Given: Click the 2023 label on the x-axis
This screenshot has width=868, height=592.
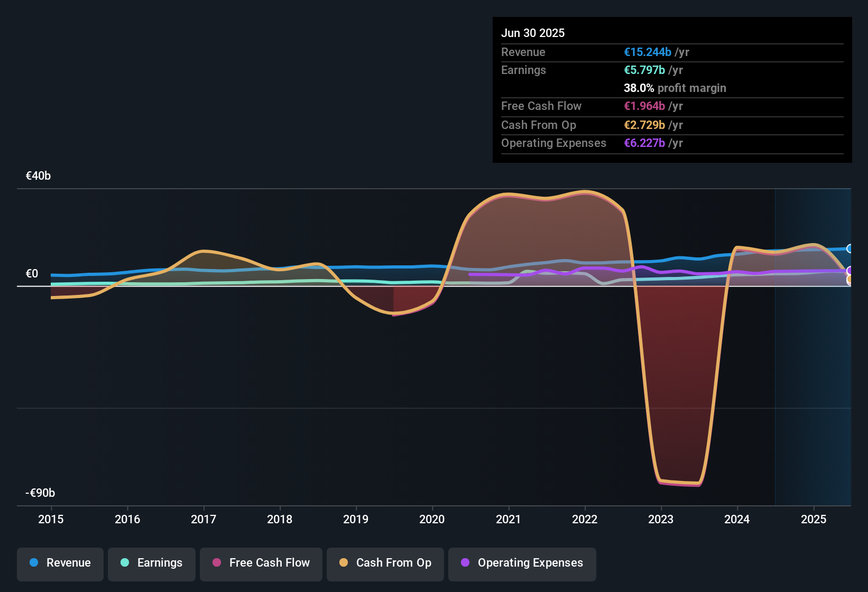Looking at the screenshot, I should [x=660, y=520].
